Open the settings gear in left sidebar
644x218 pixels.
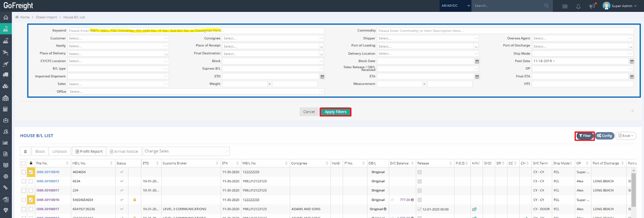pyautogui.click(x=6, y=176)
